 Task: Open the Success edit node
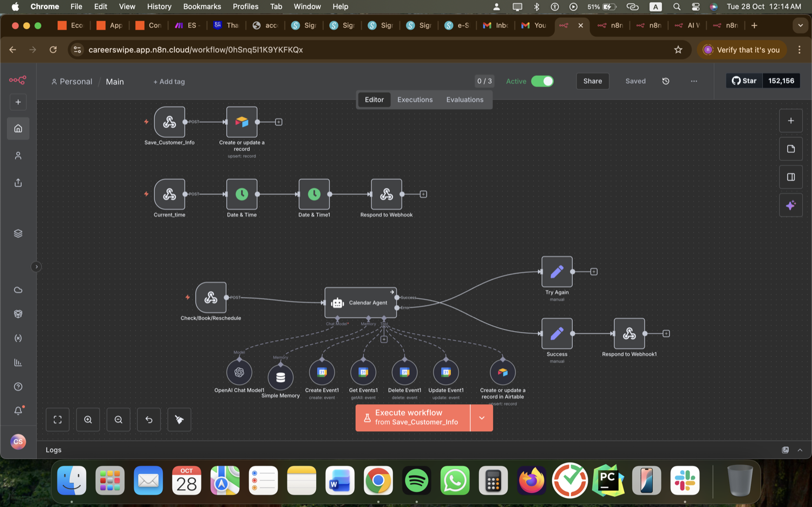557,333
